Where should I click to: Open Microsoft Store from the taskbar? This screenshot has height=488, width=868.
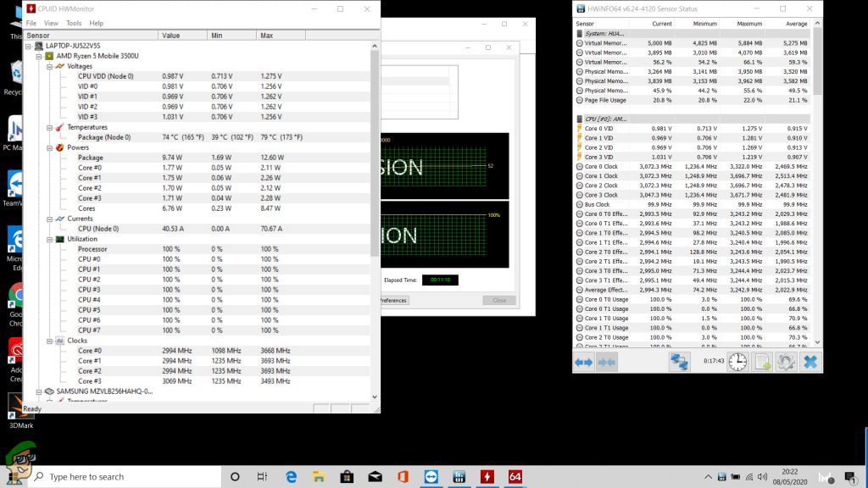(x=346, y=477)
